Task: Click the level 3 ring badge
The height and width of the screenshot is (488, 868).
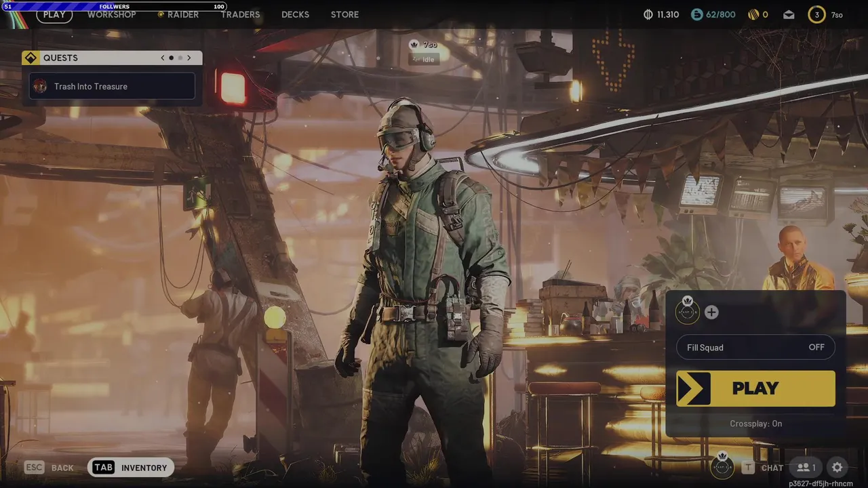Action: click(x=816, y=14)
